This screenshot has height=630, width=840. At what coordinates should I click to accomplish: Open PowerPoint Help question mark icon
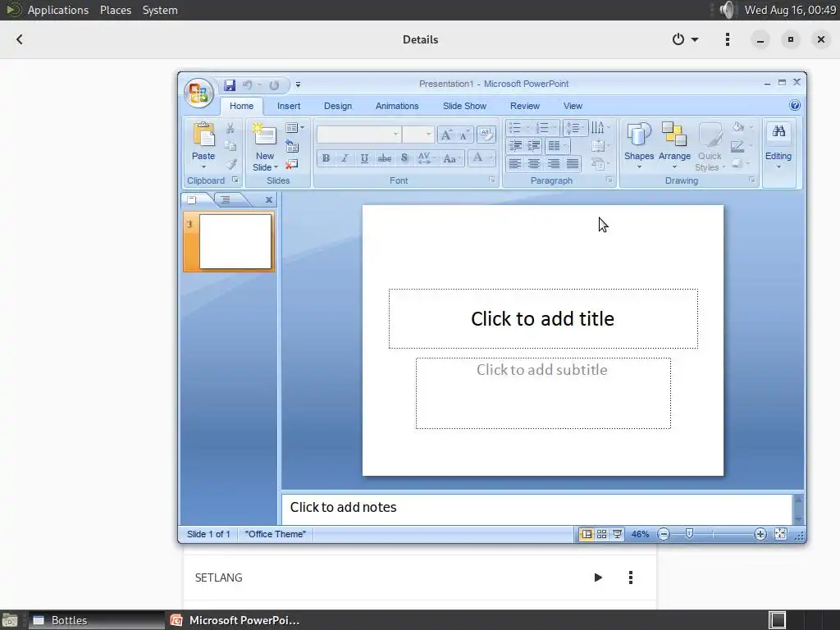coord(795,105)
